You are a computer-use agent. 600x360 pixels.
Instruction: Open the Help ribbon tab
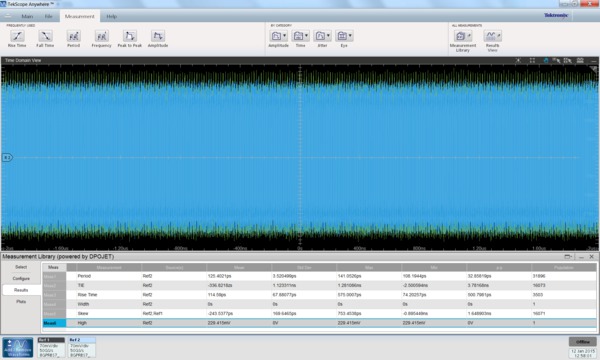[x=111, y=16]
